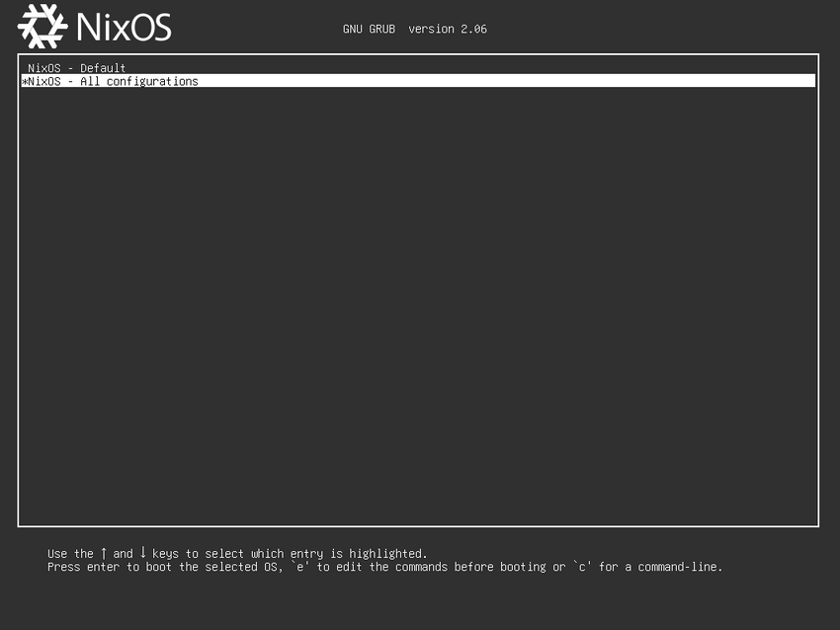Click the version 2.06 label
This screenshot has width=840, height=630.
point(448,30)
